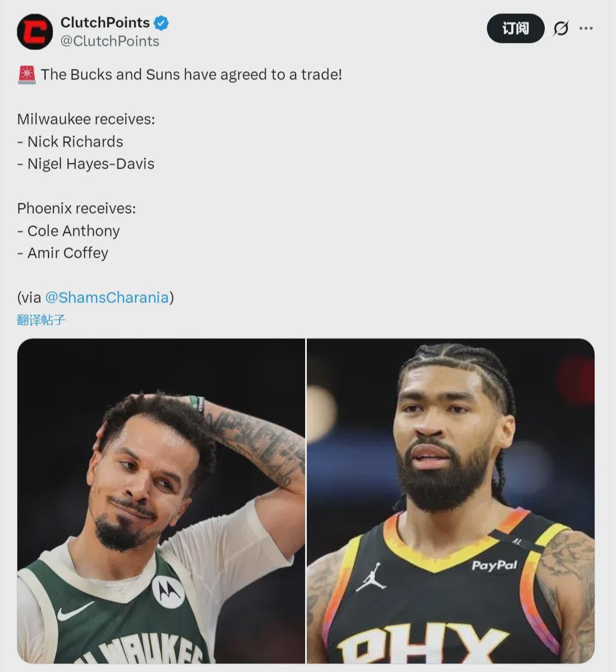Open the @ShamsCharania mention link

[x=107, y=297]
